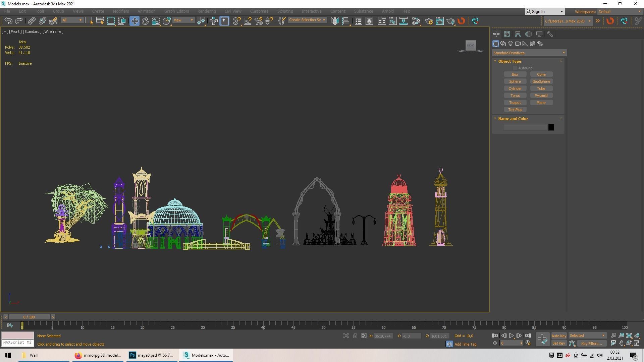This screenshot has height=362, width=644.
Task: Activate the Select and Scale tool
Action: [156, 21]
